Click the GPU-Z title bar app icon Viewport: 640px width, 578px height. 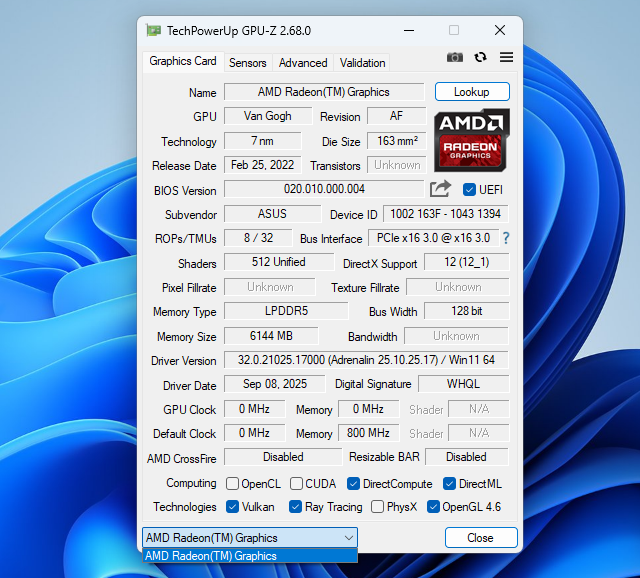point(153,31)
